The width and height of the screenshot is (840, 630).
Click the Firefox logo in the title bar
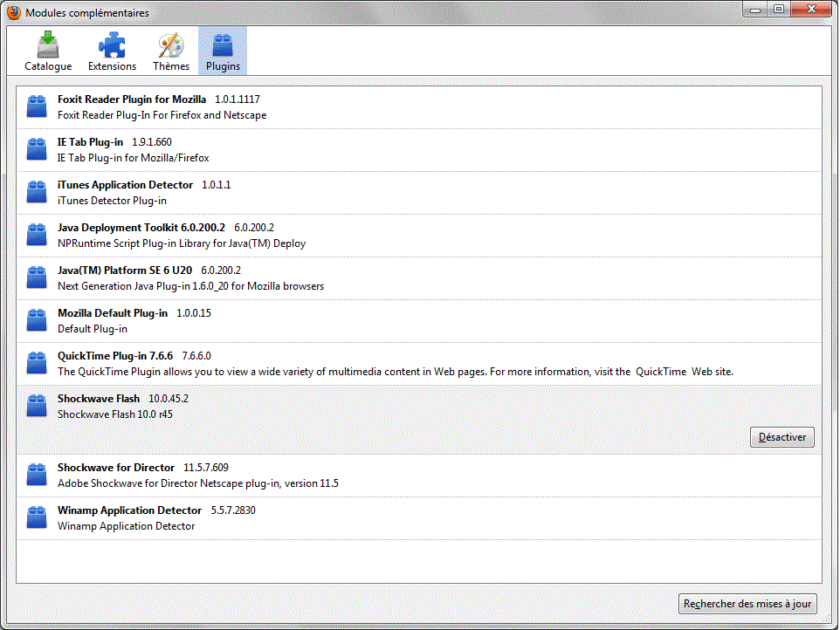pos(12,12)
